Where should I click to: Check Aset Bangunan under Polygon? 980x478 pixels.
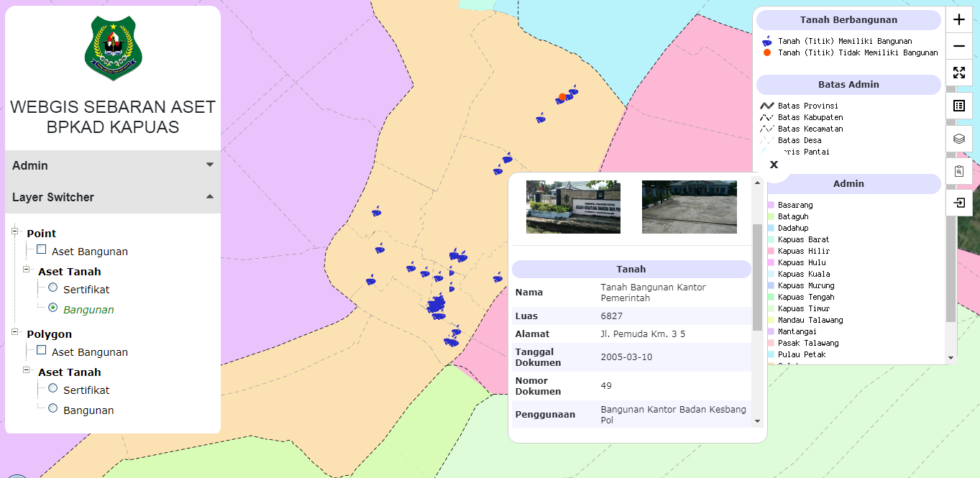tap(41, 349)
